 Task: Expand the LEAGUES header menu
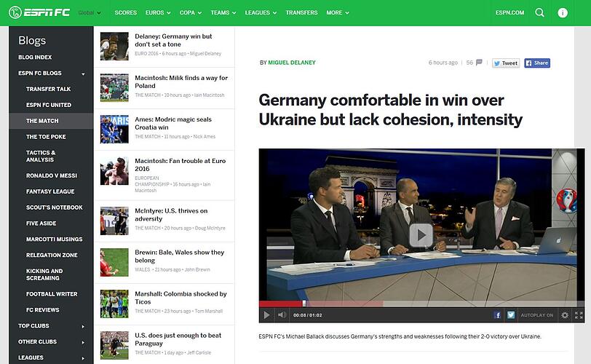(x=261, y=13)
